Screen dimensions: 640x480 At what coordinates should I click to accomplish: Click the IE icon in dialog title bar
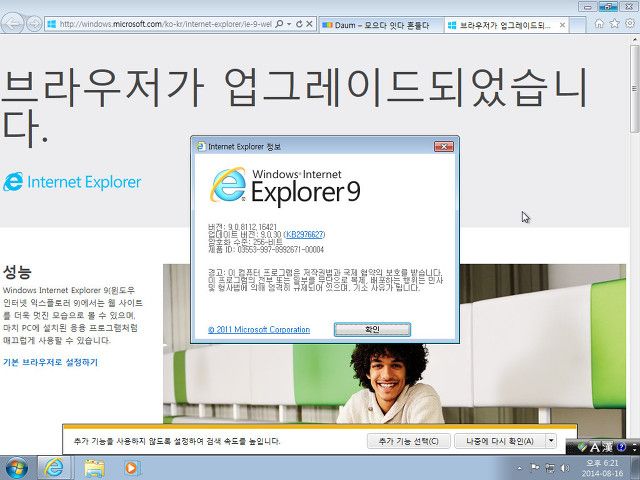click(201, 146)
